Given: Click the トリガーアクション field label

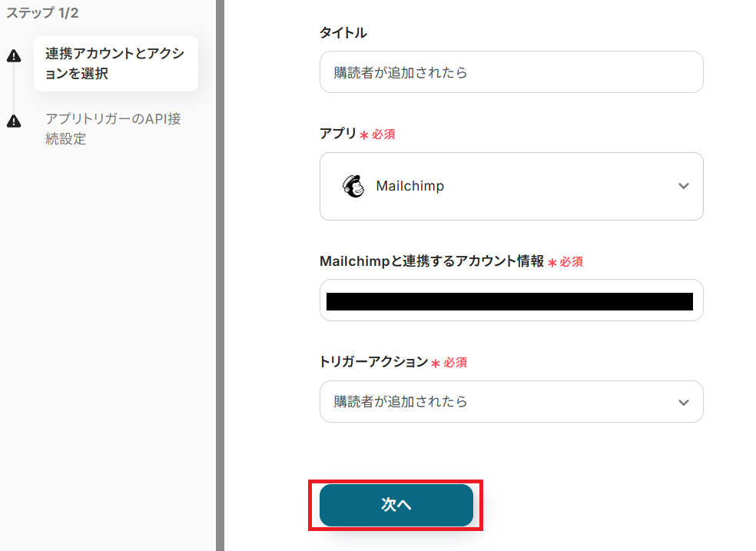Looking at the screenshot, I should 373,362.
